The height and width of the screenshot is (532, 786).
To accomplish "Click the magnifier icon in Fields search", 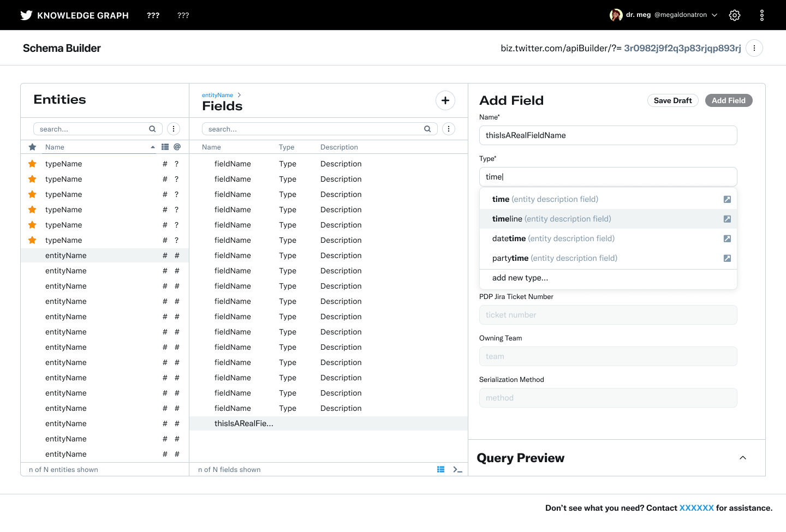I will click(x=427, y=129).
